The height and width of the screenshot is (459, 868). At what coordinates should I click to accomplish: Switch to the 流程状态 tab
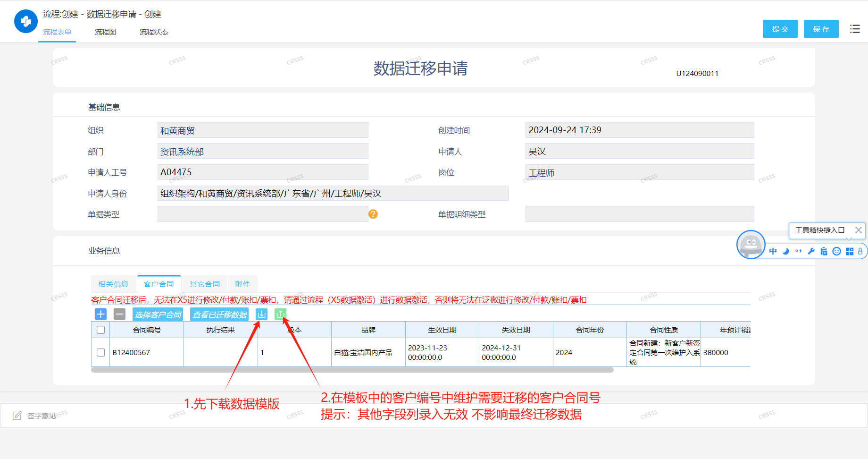coord(154,32)
